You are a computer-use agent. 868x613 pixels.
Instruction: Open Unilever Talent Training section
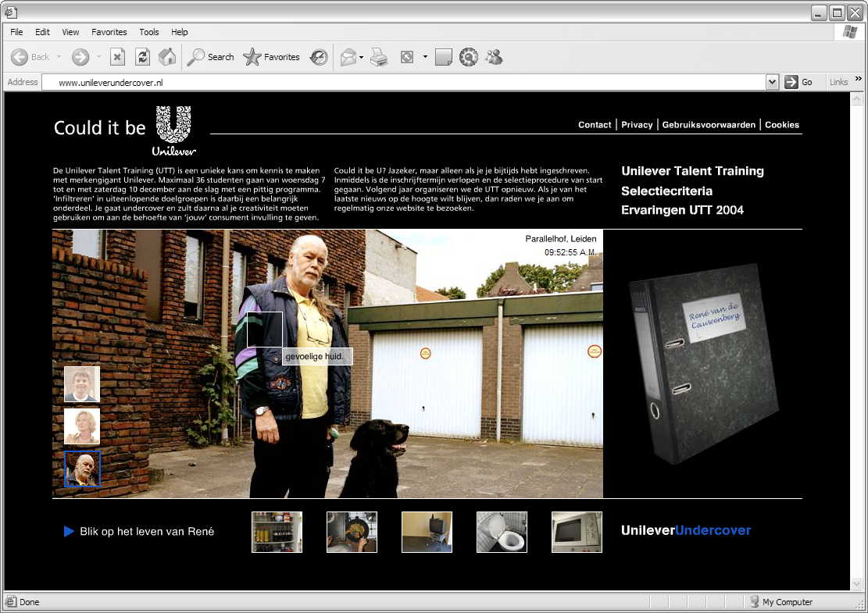pos(692,171)
